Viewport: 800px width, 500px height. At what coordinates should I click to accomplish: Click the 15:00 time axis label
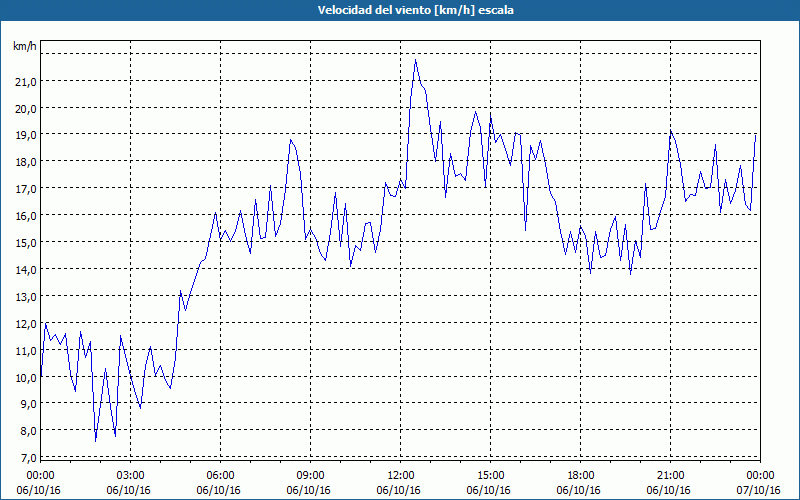(x=490, y=476)
